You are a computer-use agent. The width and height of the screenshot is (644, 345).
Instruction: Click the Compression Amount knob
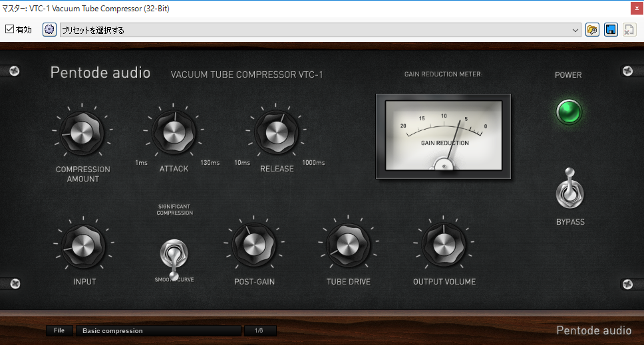pyautogui.click(x=82, y=133)
